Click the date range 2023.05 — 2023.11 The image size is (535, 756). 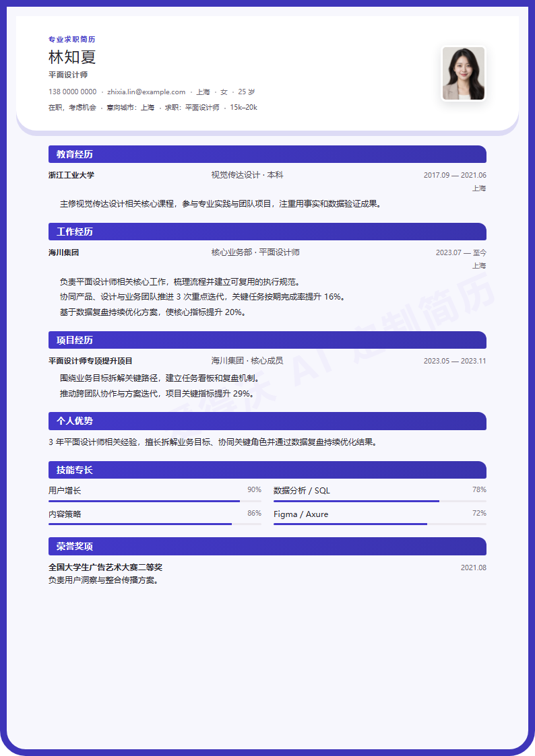point(455,361)
